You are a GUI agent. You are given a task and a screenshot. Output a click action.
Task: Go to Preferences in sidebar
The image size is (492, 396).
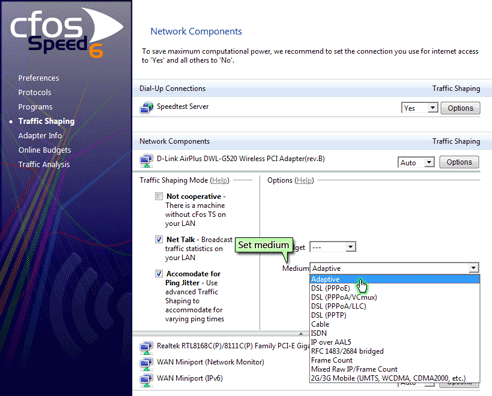(x=39, y=78)
